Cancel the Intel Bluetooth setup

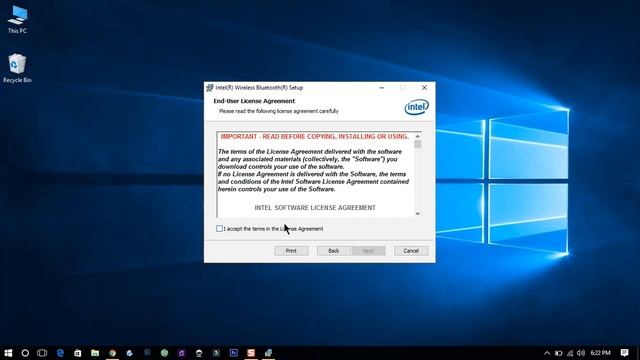point(411,251)
